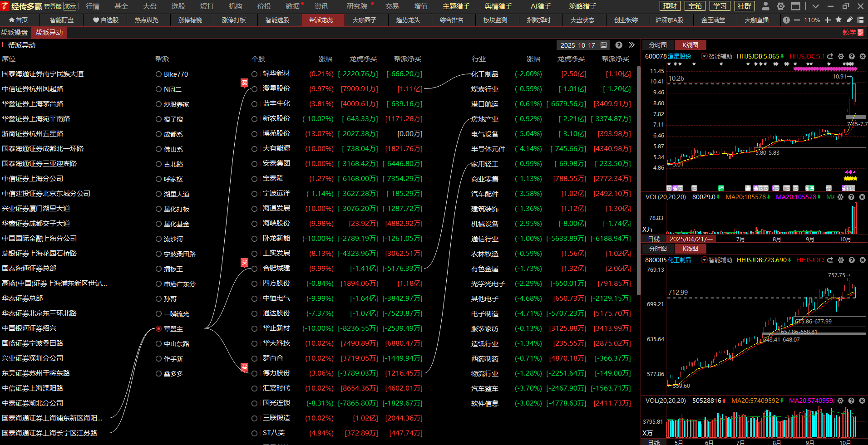
Task: Open settings gear of 澄星股份 K-line chart
Action: pos(841,57)
